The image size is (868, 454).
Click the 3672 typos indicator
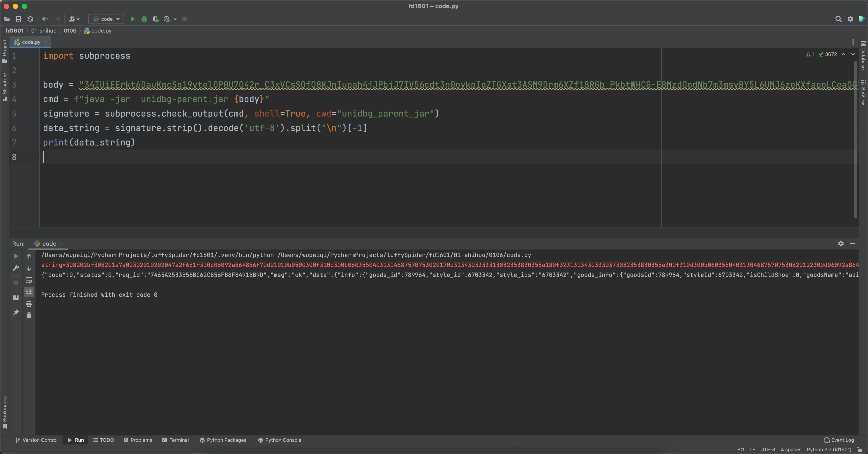(x=828, y=54)
